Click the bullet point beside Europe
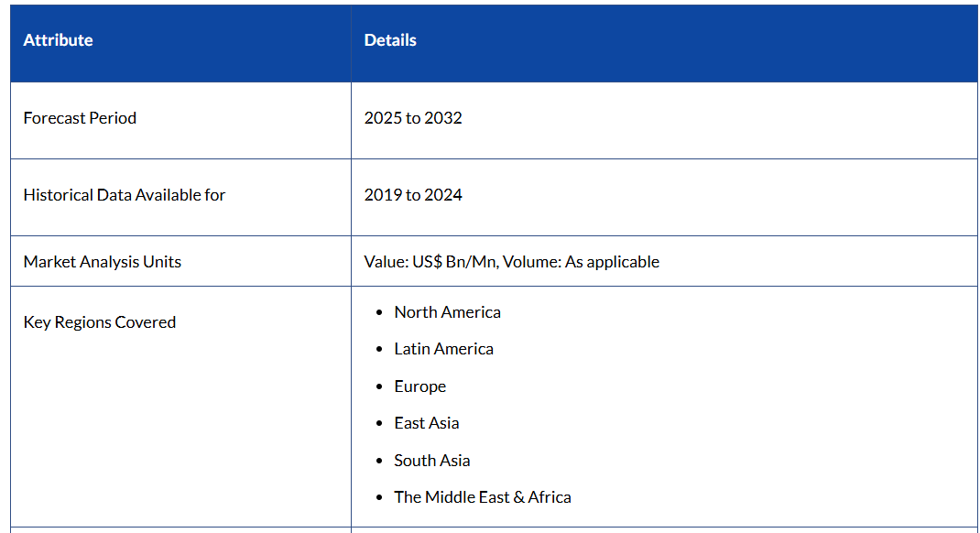The height and width of the screenshot is (533, 980). coord(380,387)
